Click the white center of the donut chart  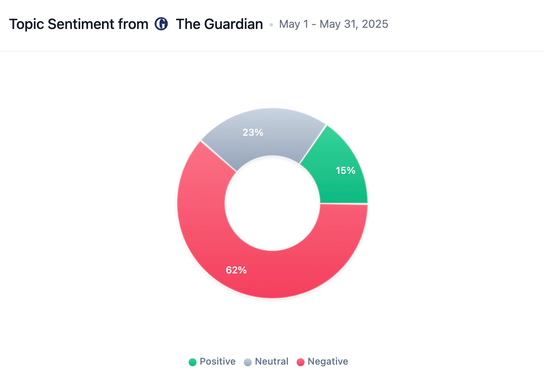coord(272,203)
